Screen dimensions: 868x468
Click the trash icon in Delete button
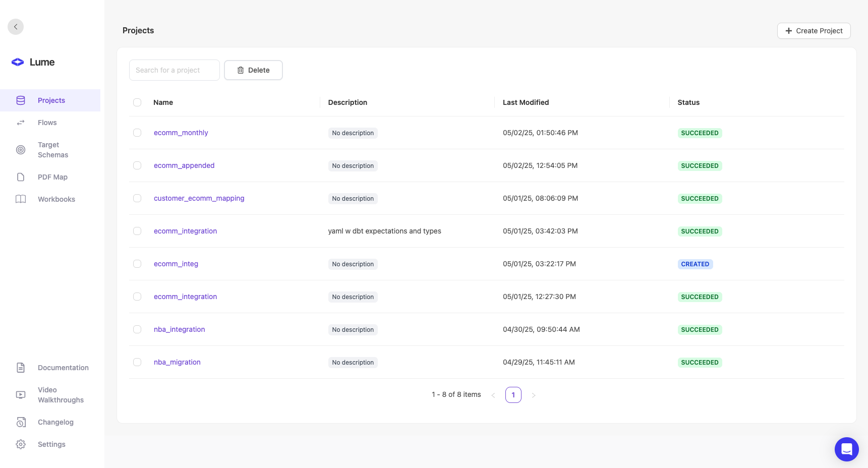pyautogui.click(x=241, y=70)
